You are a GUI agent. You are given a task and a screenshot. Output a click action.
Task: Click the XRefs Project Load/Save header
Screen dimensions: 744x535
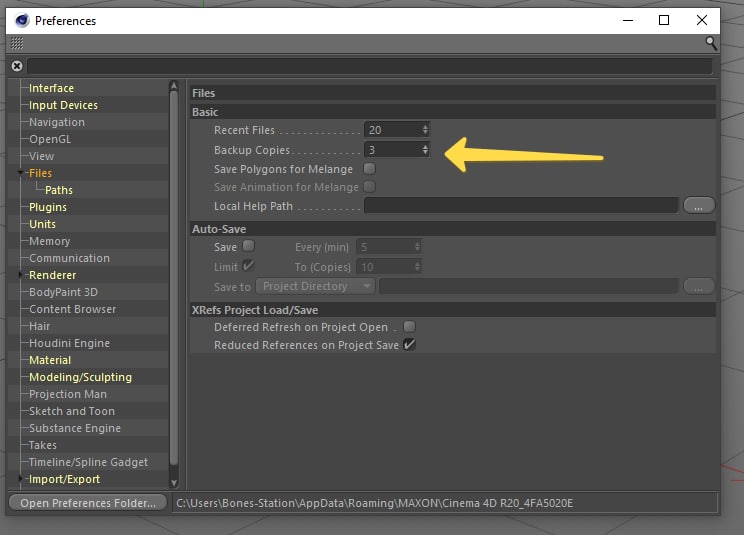tap(453, 310)
